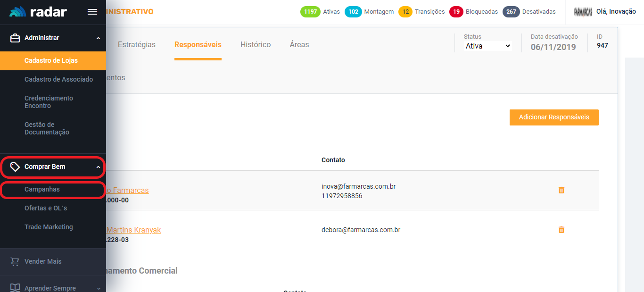
Task: Expand the Aprender Sempre section chevron
Action: [x=98, y=288]
